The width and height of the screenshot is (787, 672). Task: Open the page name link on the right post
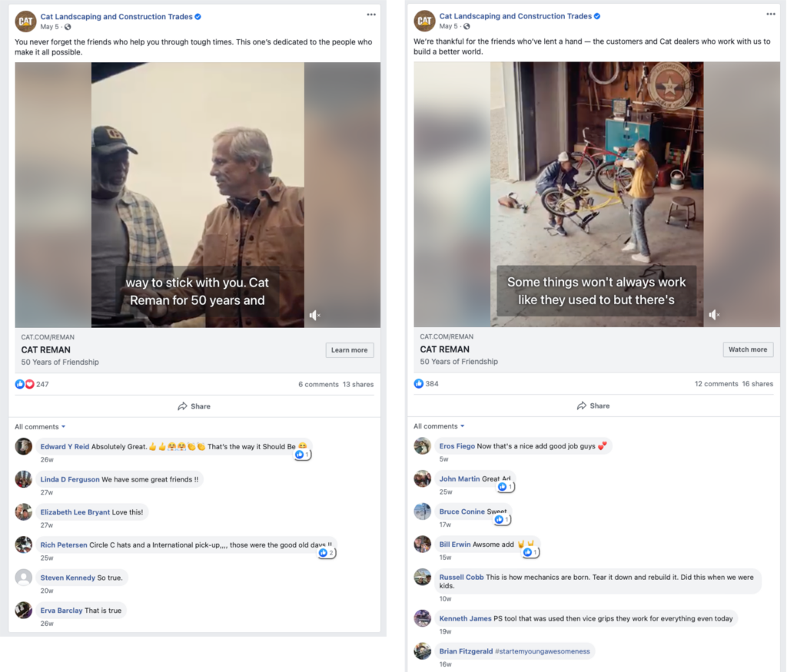click(x=516, y=16)
